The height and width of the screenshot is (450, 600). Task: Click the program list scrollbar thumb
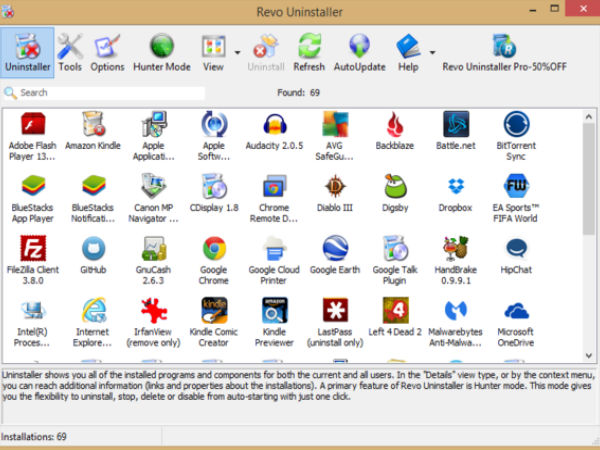coord(589,178)
